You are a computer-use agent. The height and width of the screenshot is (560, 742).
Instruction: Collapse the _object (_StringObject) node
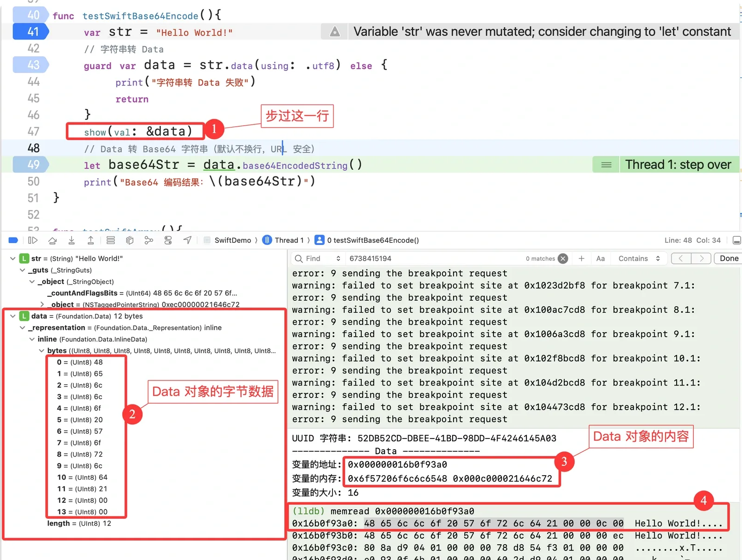pyautogui.click(x=32, y=282)
